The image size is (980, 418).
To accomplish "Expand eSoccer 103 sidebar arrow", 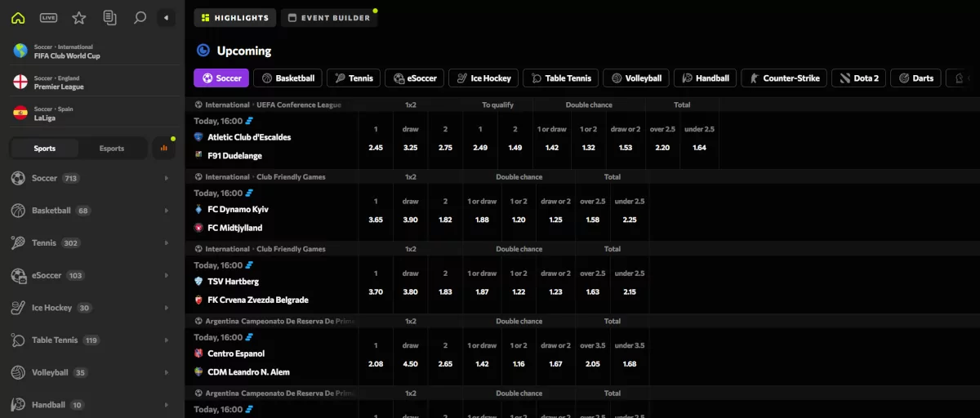I will click(167, 275).
